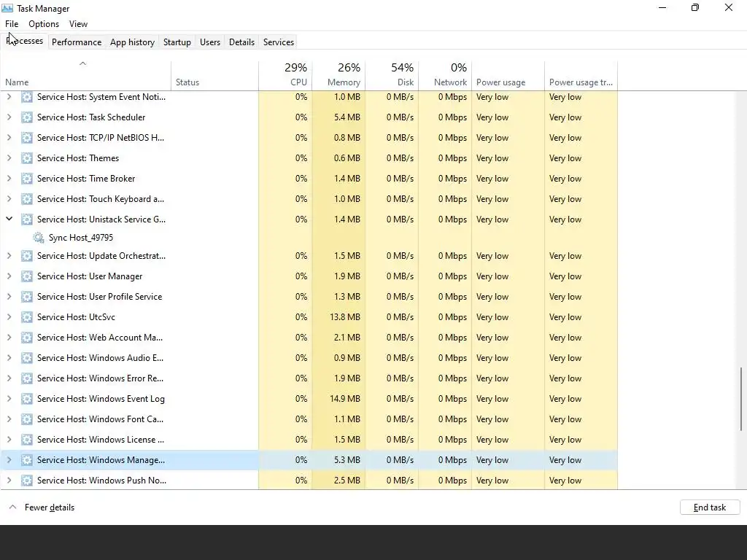This screenshot has width=747, height=560.
Task: Open the View menu
Action: pos(78,24)
